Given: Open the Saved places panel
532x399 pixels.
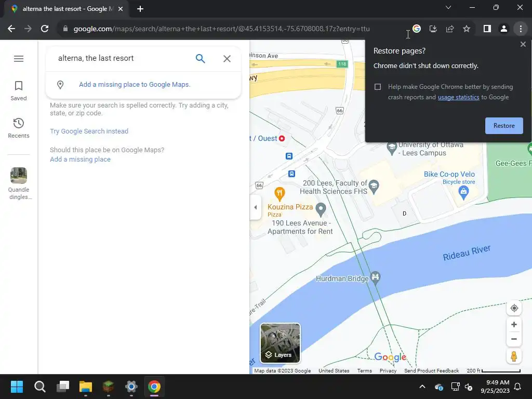Looking at the screenshot, I should [19, 91].
